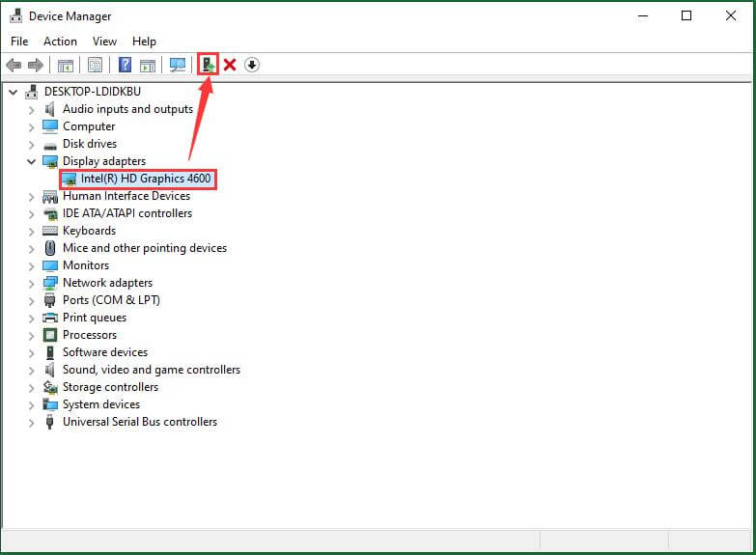Image resolution: width=756 pixels, height=555 pixels.
Task: Click the System devices folder icon
Action: [50, 404]
